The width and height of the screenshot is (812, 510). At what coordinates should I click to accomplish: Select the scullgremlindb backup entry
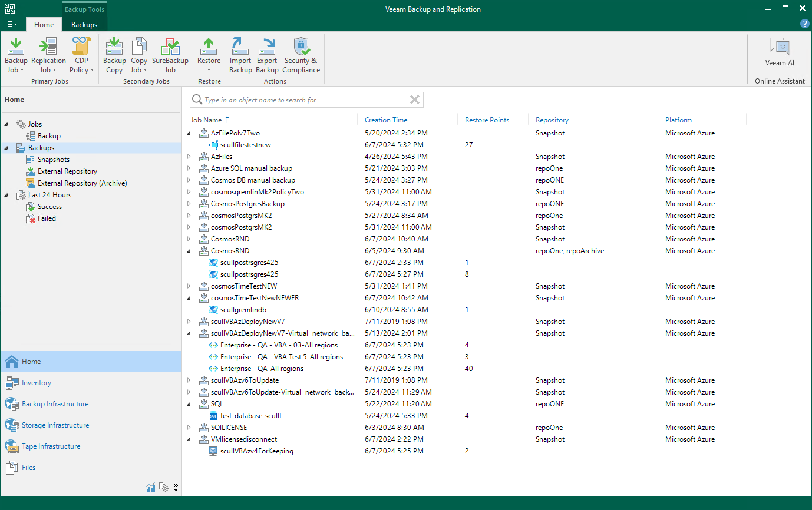[243, 310]
